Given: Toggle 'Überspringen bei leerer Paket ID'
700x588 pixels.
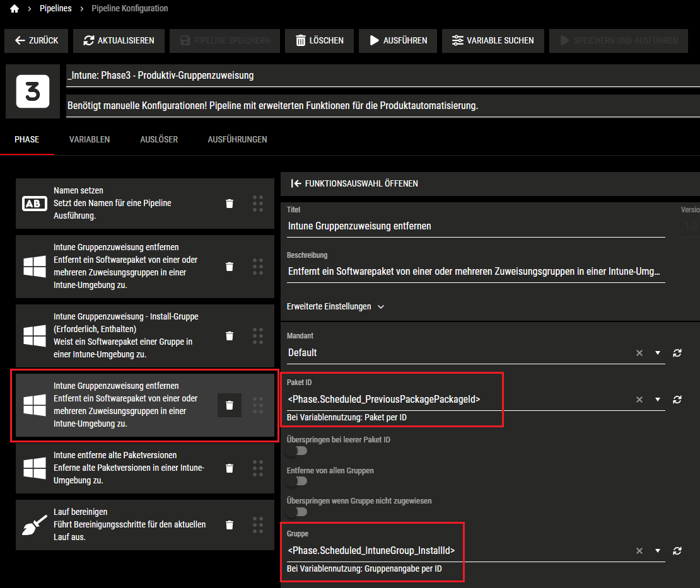Looking at the screenshot, I should pyautogui.click(x=296, y=451).
